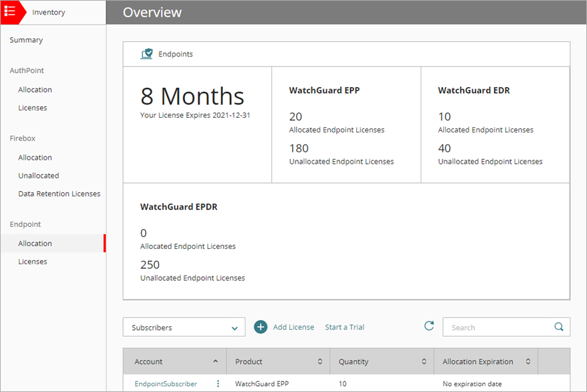Sort the Allocation Expiration column

[x=528, y=361]
